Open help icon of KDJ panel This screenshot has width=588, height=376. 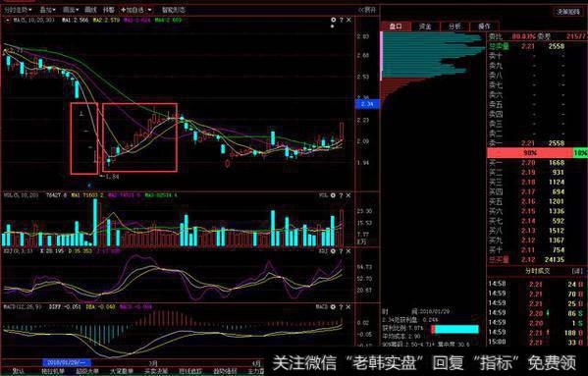[x=341, y=250]
